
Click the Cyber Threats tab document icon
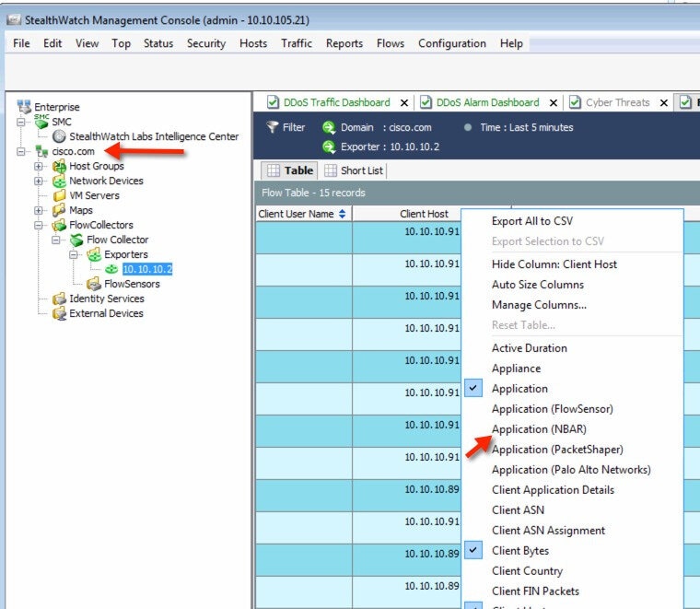(x=575, y=102)
